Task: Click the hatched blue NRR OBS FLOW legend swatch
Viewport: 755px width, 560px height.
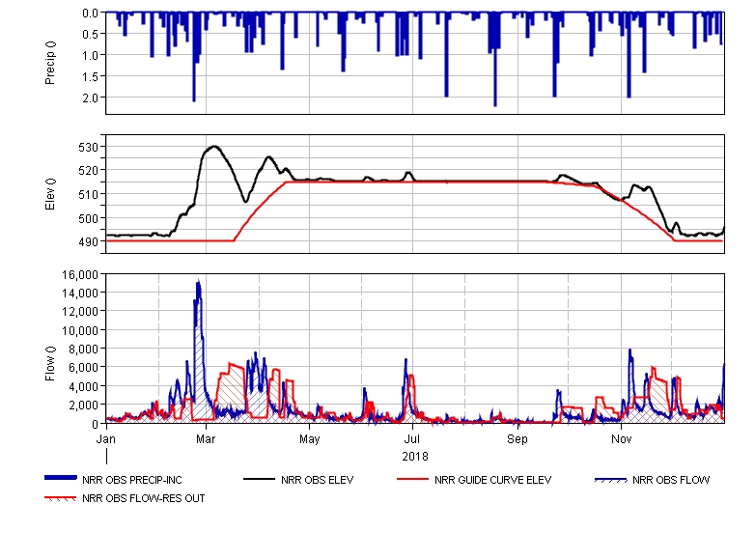Action: (610, 480)
